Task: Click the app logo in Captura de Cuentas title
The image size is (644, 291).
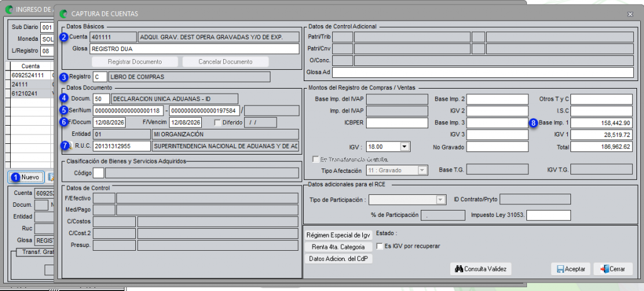Action: (x=64, y=14)
